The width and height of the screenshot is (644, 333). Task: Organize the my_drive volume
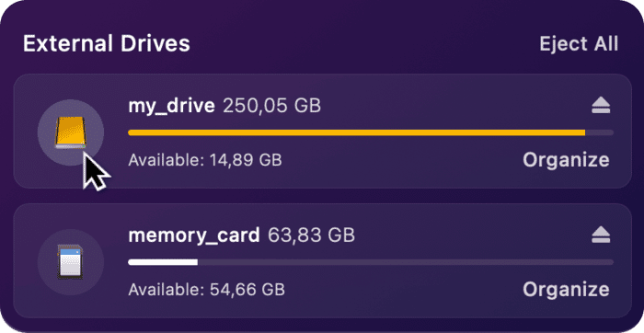pos(566,160)
